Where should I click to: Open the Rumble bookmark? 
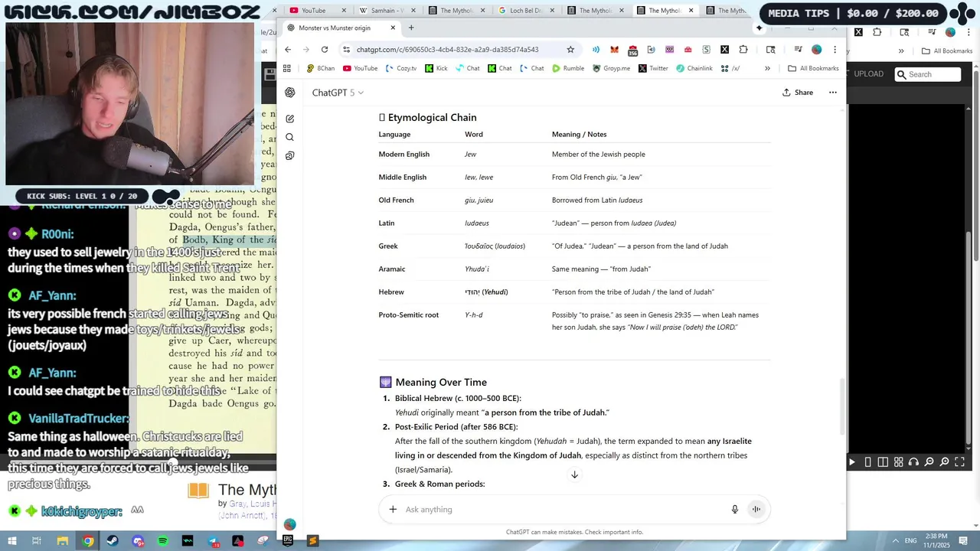point(568,68)
